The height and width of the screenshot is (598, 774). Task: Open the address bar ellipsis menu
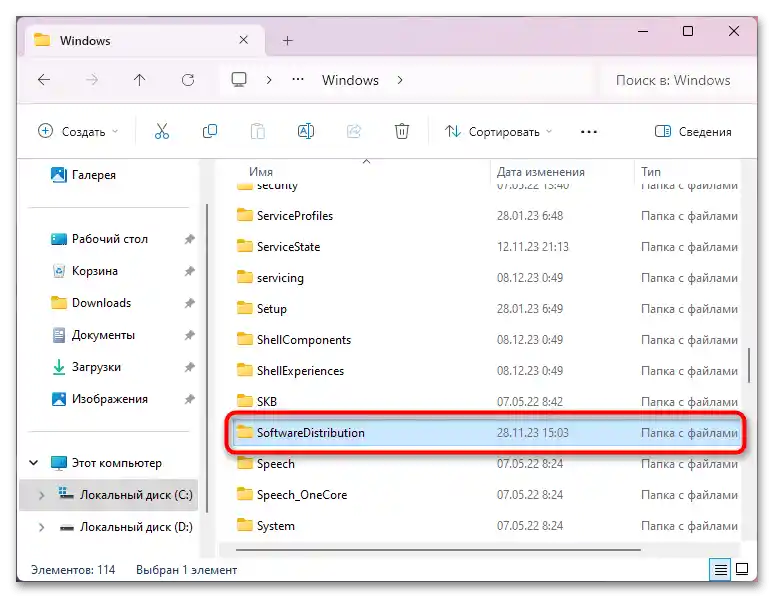pos(298,80)
